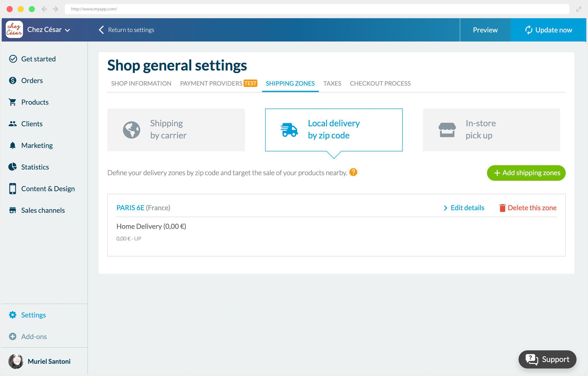This screenshot has width=588, height=376.
Task: Expand the Chez César shop dropdown
Action: click(68, 30)
